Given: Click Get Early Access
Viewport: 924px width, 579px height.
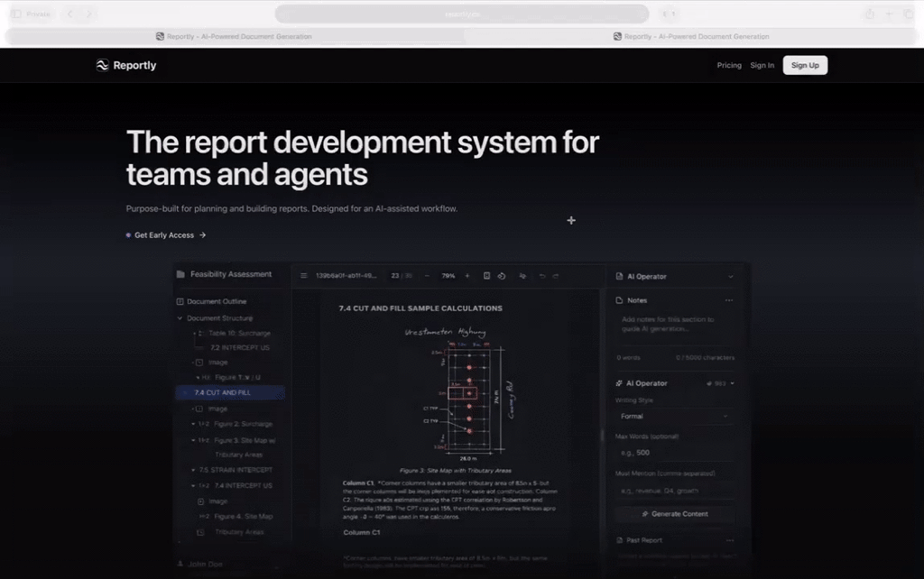Looking at the screenshot, I should 166,235.
